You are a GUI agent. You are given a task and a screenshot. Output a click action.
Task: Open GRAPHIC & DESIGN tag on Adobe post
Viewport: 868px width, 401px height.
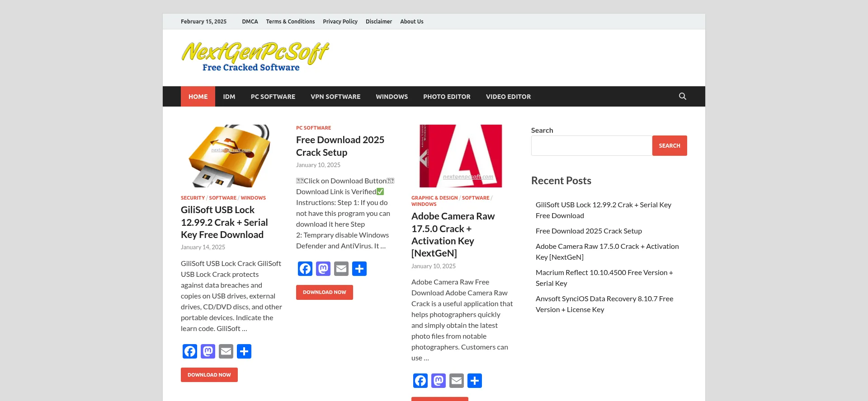click(x=434, y=198)
